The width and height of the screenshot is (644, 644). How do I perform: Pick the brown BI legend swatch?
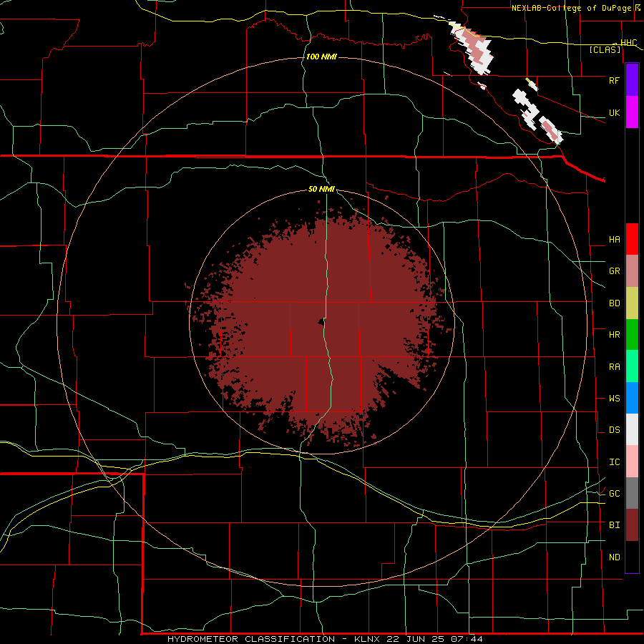(x=632, y=525)
